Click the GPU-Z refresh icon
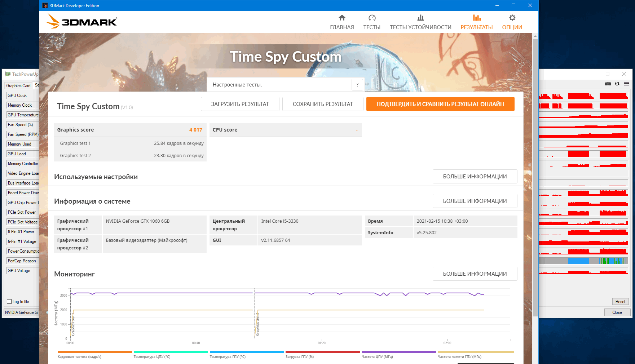Screen dimensions: 635x364 coord(617,84)
